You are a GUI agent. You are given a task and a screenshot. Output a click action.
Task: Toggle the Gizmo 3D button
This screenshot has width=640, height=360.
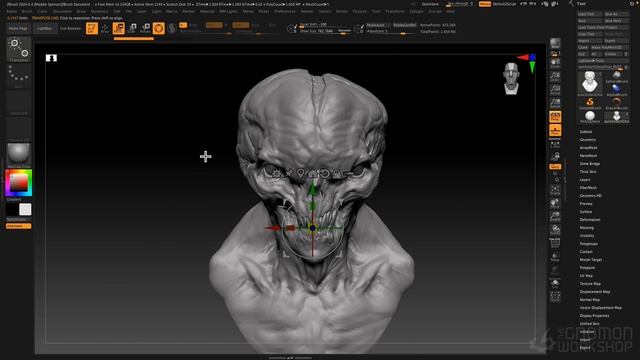click(x=159, y=28)
